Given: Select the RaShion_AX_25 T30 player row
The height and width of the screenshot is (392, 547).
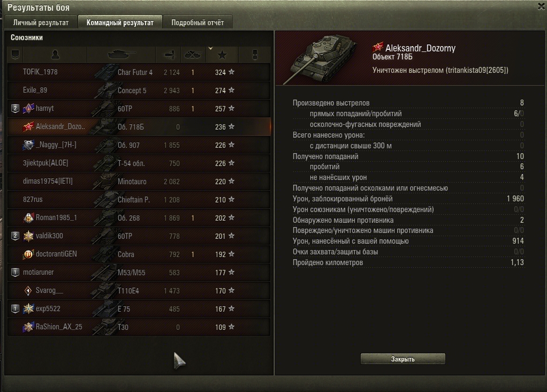Looking at the screenshot, I should pos(139,327).
